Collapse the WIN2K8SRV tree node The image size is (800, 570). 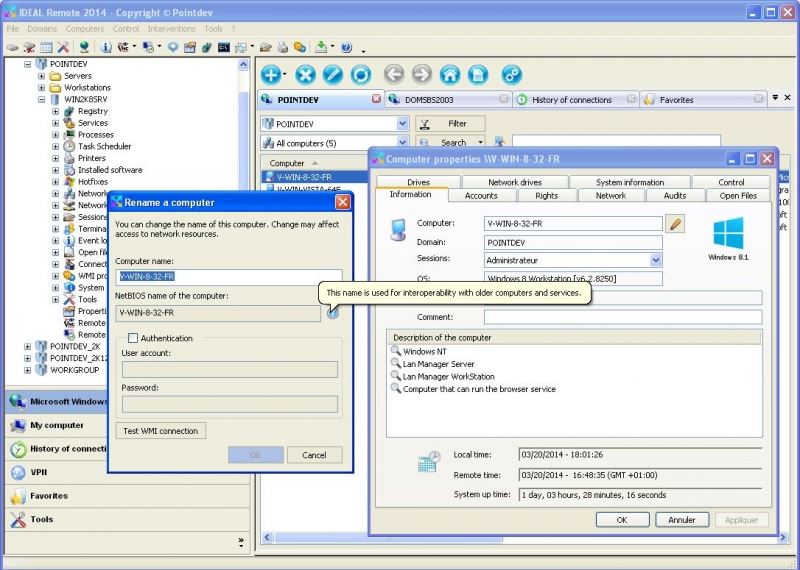tap(42, 100)
